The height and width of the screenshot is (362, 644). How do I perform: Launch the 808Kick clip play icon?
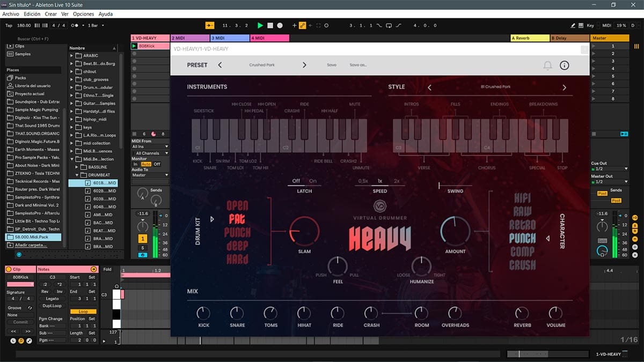click(134, 46)
